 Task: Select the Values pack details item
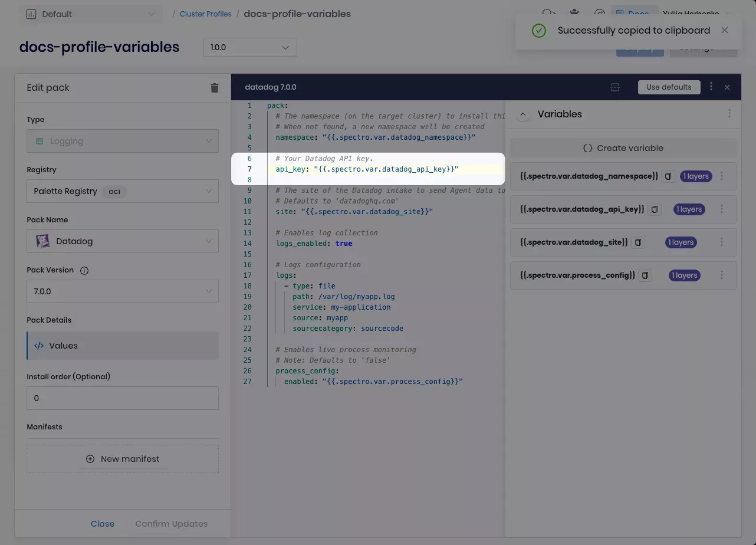click(123, 346)
